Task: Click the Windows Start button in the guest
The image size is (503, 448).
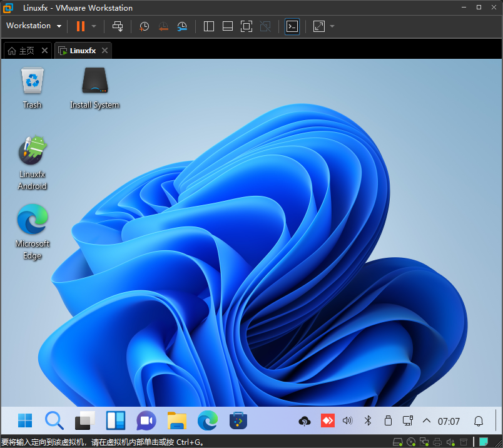Action: pos(24,420)
